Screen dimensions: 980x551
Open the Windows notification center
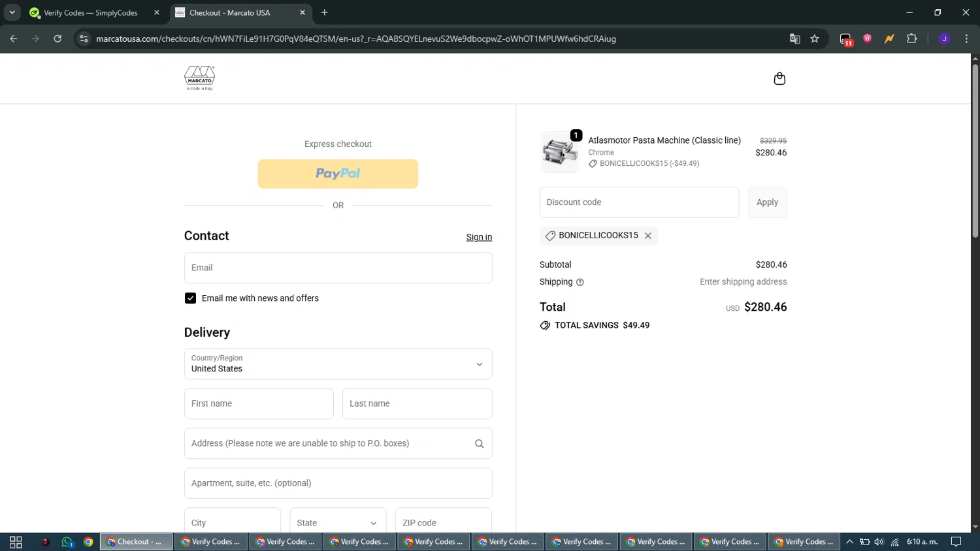(956, 542)
